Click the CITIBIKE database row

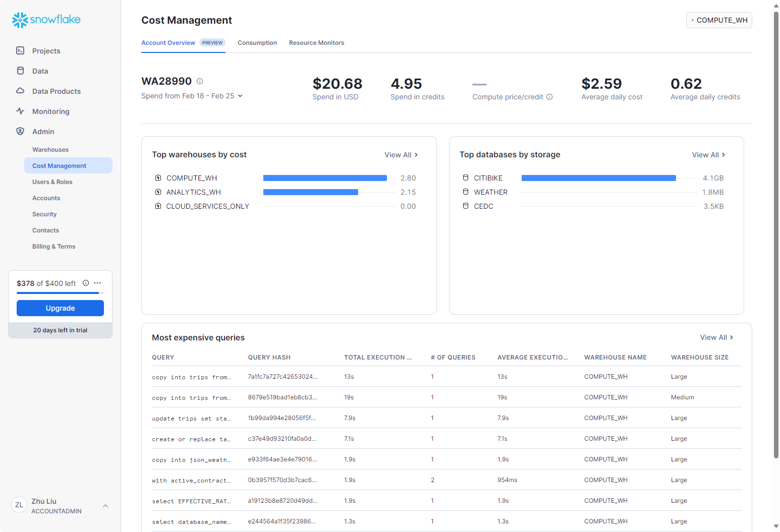pos(488,178)
